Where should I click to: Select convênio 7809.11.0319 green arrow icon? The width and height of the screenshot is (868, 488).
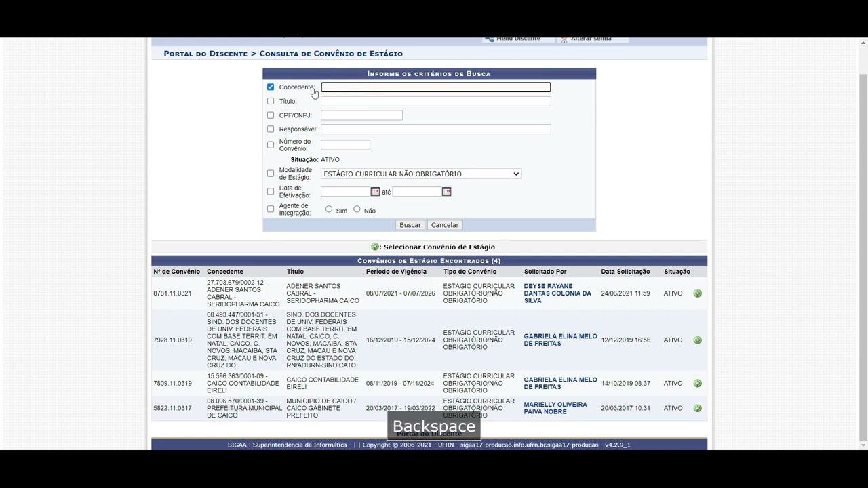click(x=697, y=384)
